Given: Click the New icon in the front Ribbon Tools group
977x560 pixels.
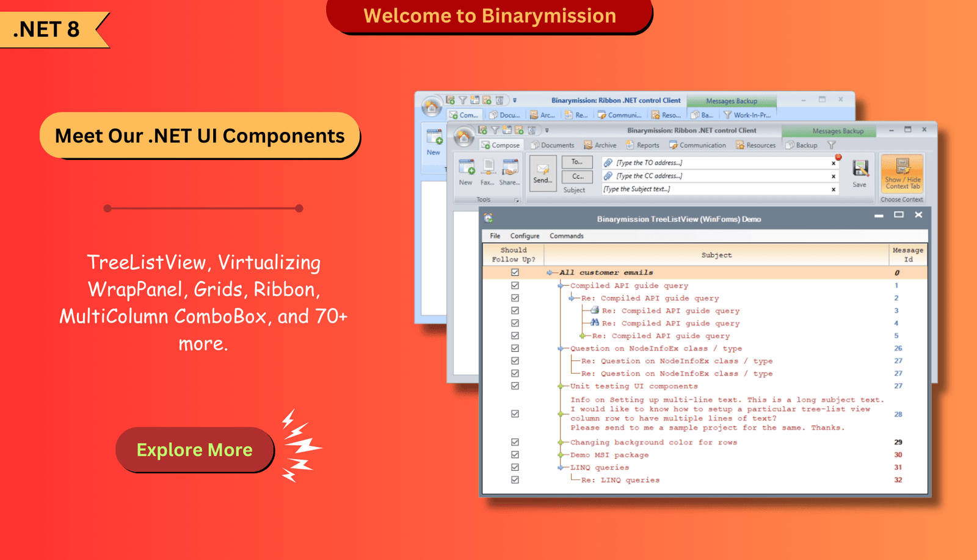Looking at the screenshot, I should [x=467, y=167].
